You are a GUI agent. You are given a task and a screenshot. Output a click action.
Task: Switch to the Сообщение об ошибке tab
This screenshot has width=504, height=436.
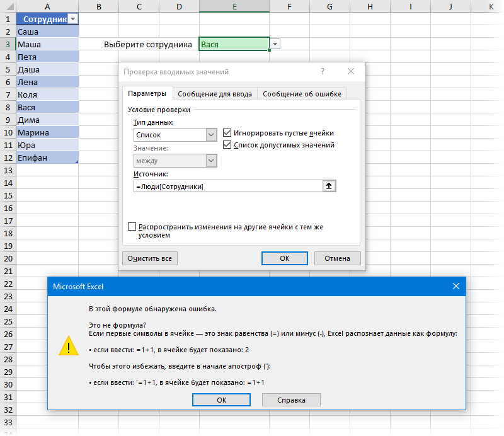tap(302, 94)
